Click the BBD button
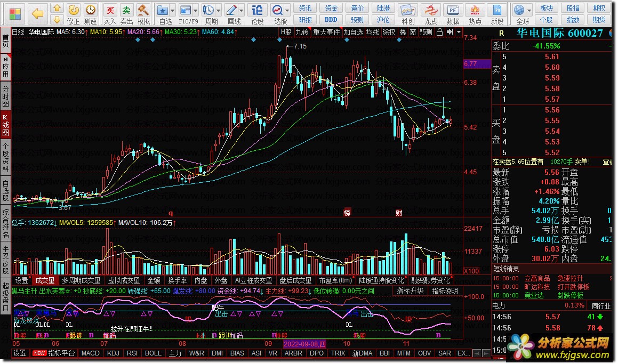This screenshot has height=364, width=618. pyautogui.click(x=331, y=20)
